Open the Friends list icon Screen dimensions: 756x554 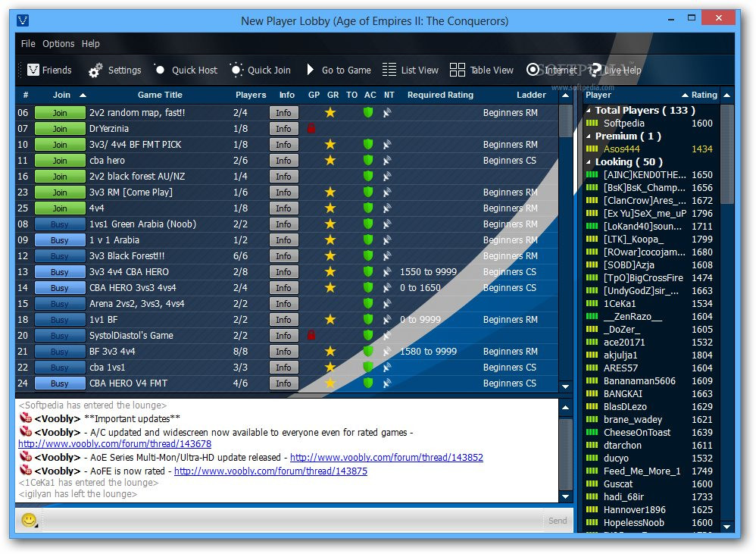click(x=33, y=70)
